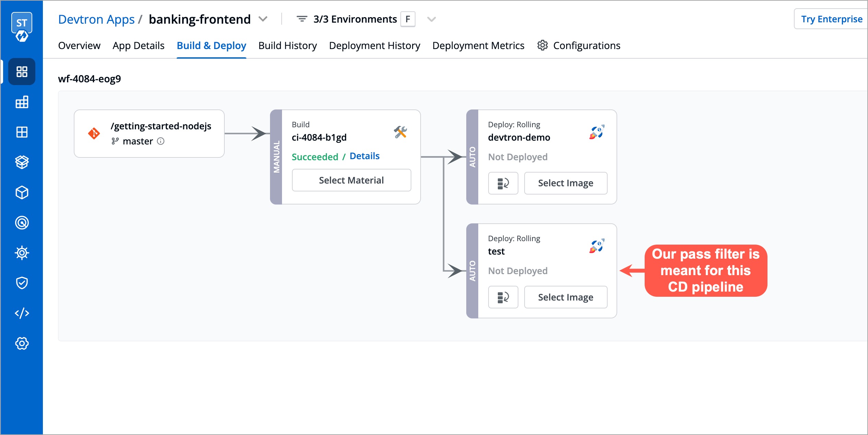The width and height of the screenshot is (868, 435).
Task: Click the MANUAL trigger strip on Build
Action: (x=276, y=157)
